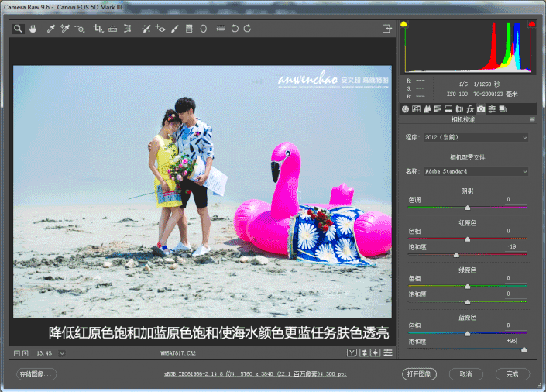Image resolution: width=546 pixels, height=392 pixels.
Task: Open the Snapshots panel tab
Action: [503, 109]
